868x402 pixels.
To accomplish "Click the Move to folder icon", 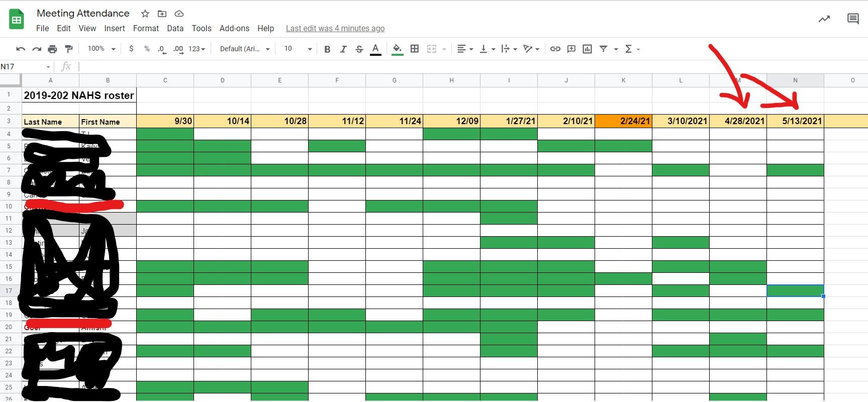I will click(x=162, y=14).
